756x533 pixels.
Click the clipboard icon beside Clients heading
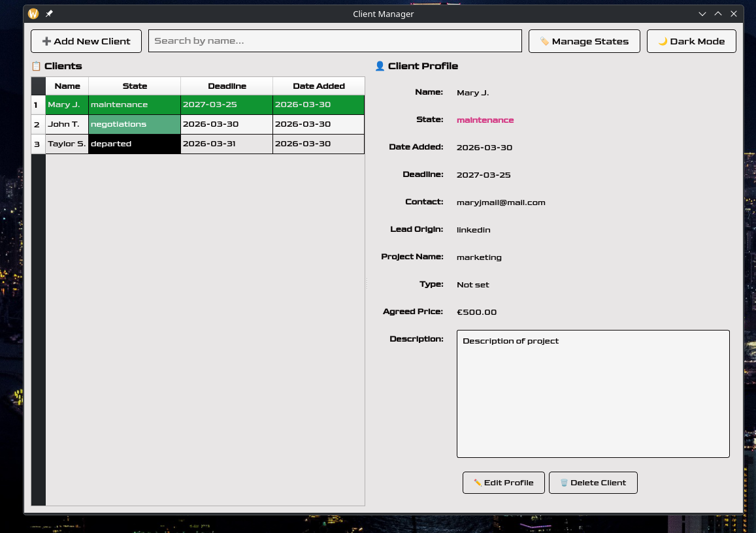pyautogui.click(x=37, y=66)
